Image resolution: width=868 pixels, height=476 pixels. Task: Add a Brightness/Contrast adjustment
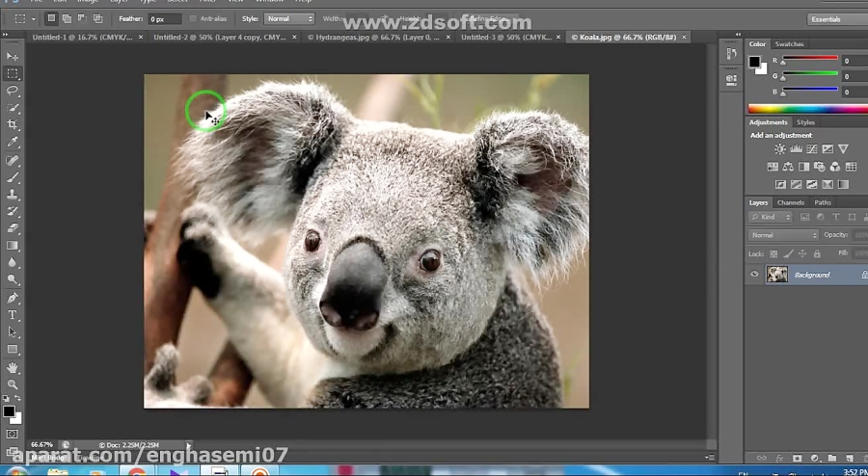click(780, 148)
